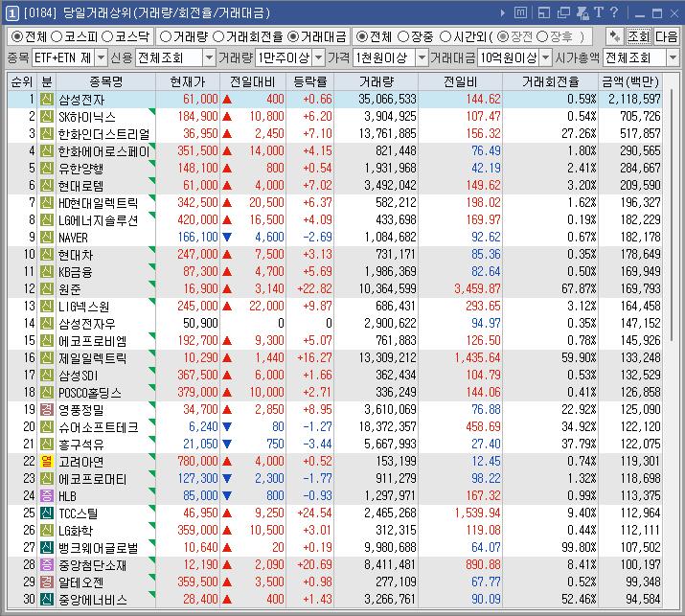Click the window number 1 icon in title bar
Image resolution: width=685 pixels, height=616 pixels.
point(11,13)
